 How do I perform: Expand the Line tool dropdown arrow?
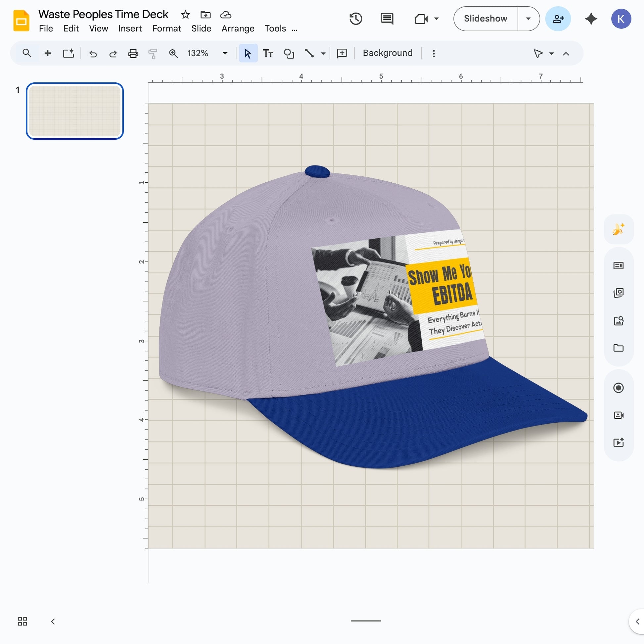coord(323,53)
